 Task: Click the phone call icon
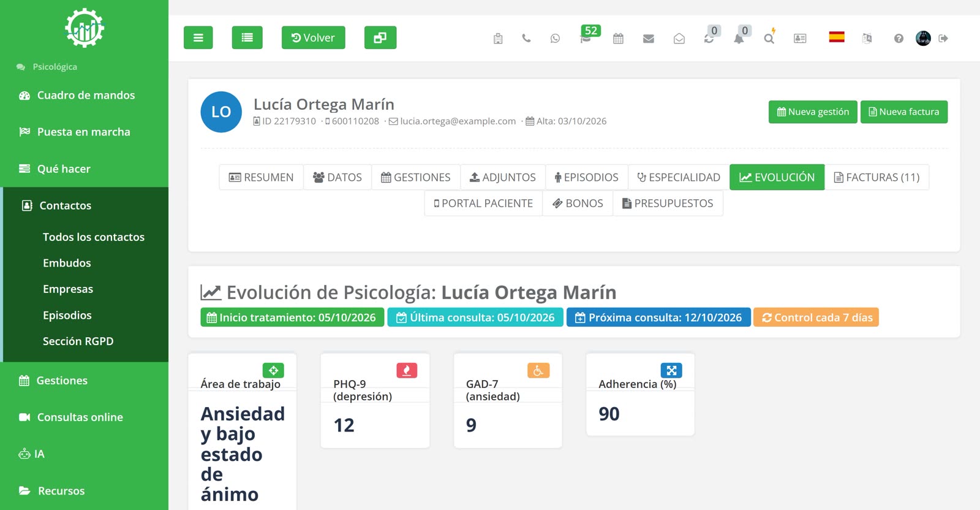526,38
